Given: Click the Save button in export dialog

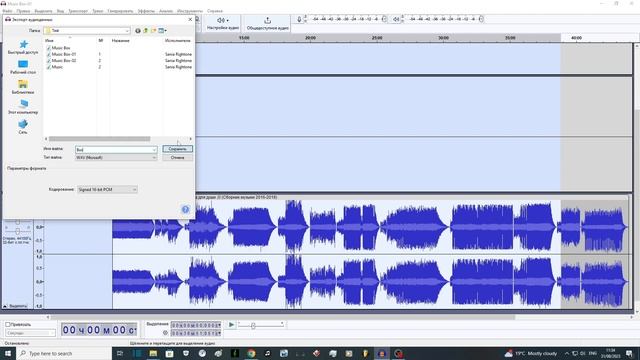Looking at the screenshot, I should click(178, 149).
